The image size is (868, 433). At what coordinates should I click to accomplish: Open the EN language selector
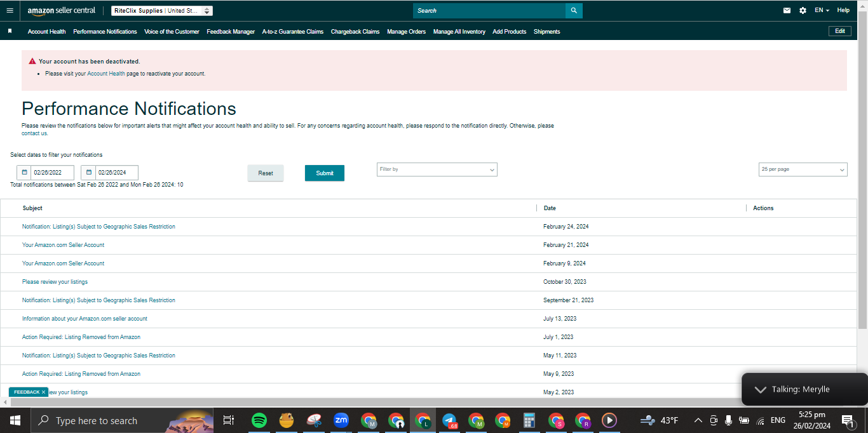(x=822, y=11)
